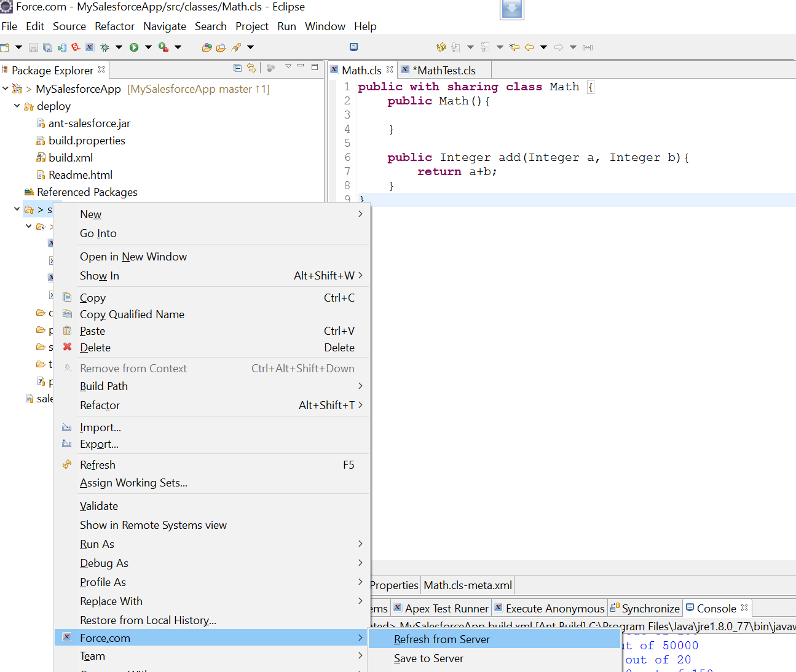The height and width of the screenshot is (672, 796).
Task: Click Collapse All in Package Explorer
Action: [237, 68]
